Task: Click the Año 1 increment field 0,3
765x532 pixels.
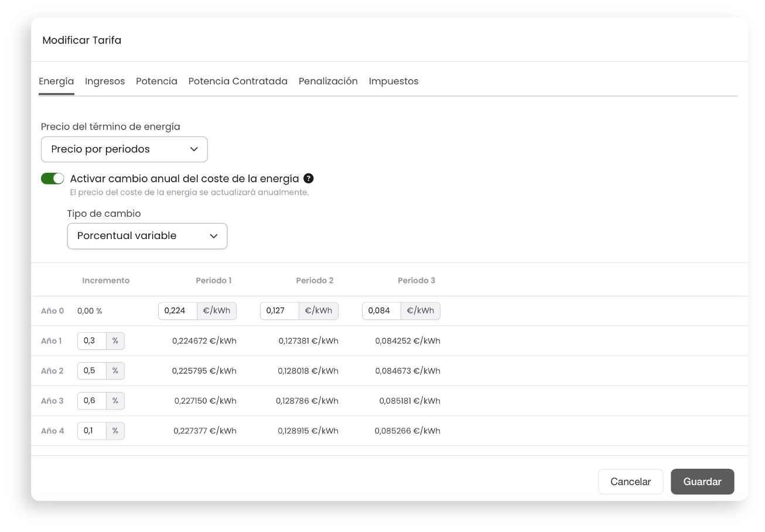Action: tap(92, 341)
